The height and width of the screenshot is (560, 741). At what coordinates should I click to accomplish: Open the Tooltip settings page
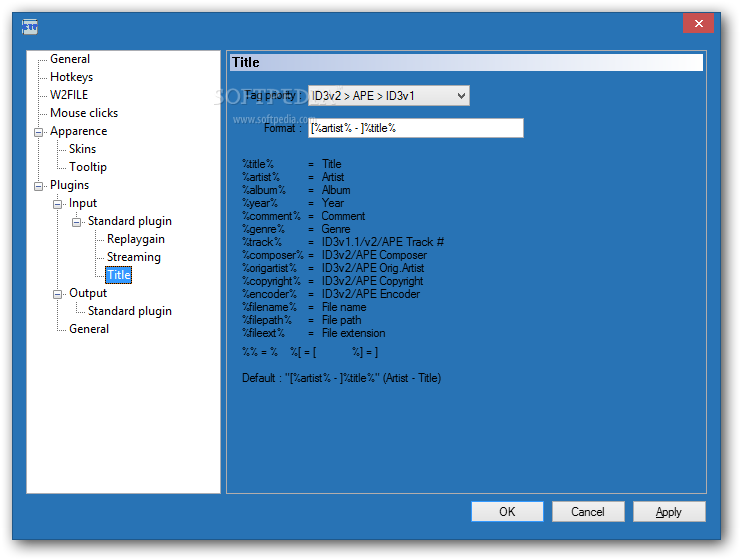[88, 167]
